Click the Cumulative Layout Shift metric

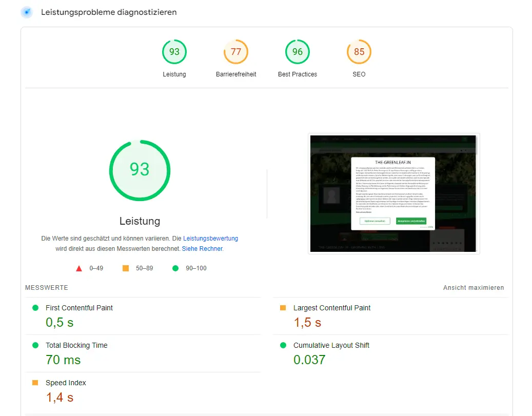[x=331, y=345]
